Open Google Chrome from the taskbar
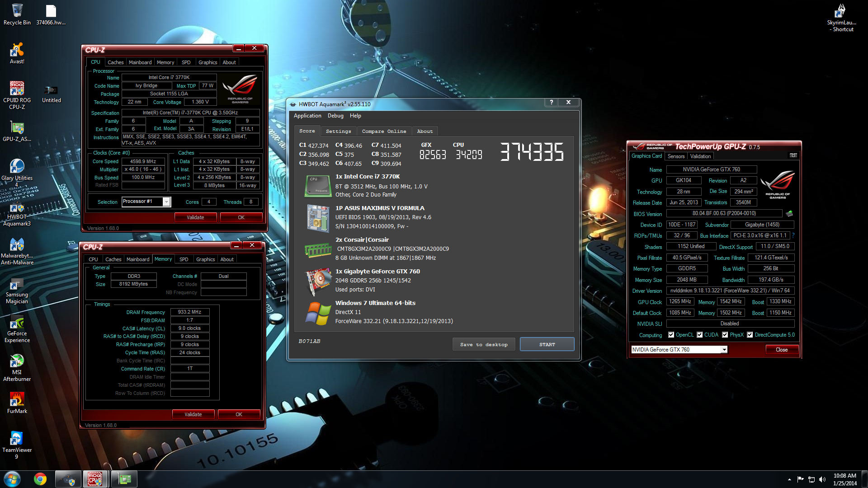Screen dimensions: 868x488 point(40,479)
